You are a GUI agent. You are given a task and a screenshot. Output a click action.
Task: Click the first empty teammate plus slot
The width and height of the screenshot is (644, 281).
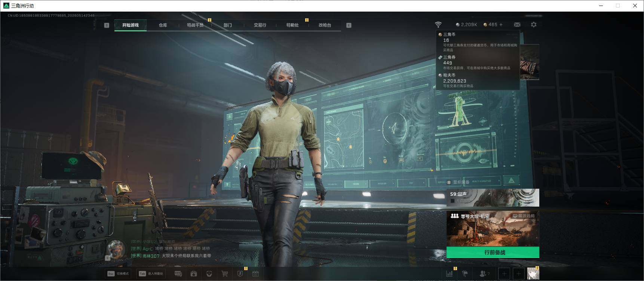[504, 274]
